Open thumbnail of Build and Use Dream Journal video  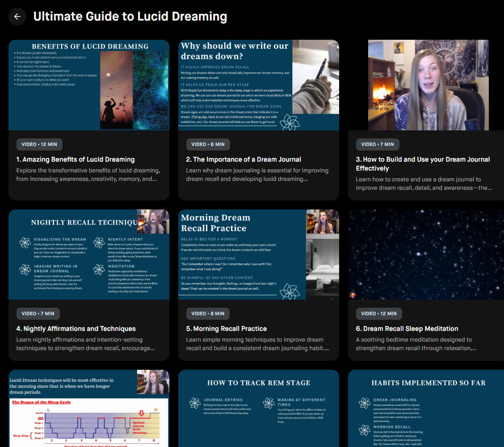click(426, 85)
